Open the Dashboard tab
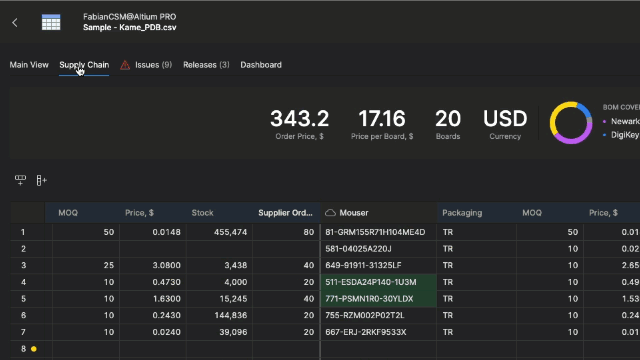The height and width of the screenshot is (360, 640). (261, 65)
